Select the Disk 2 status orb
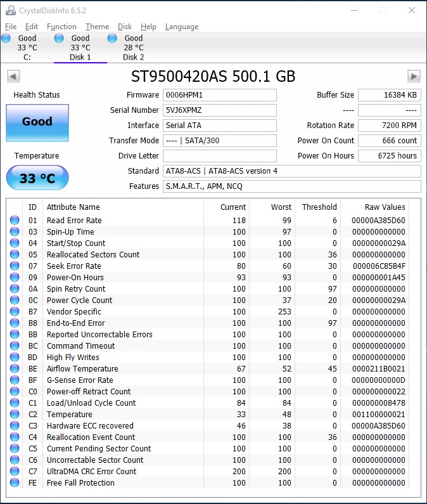Image resolution: width=427 pixels, height=504 pixels. (112, 38)
